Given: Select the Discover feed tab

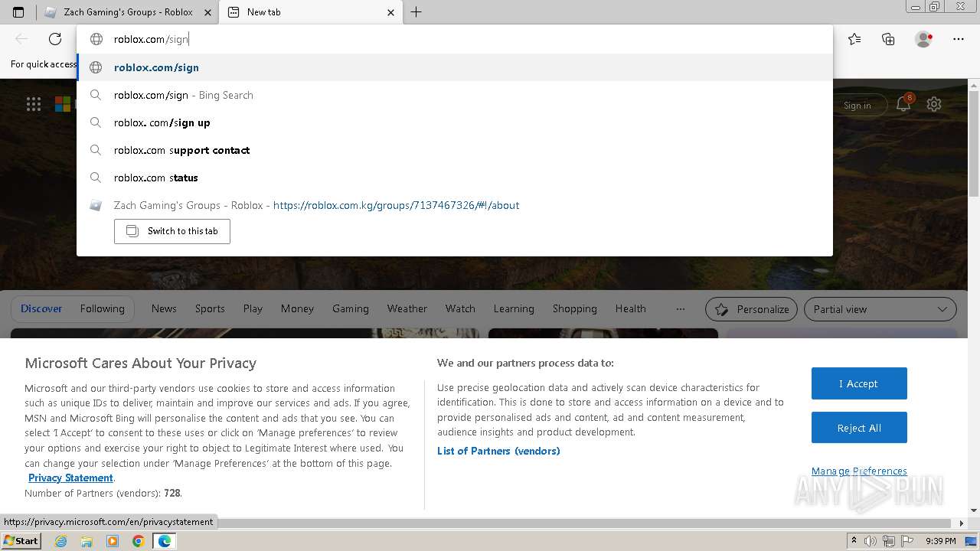Looking at the screenshot, I should [x=41, y=308].
